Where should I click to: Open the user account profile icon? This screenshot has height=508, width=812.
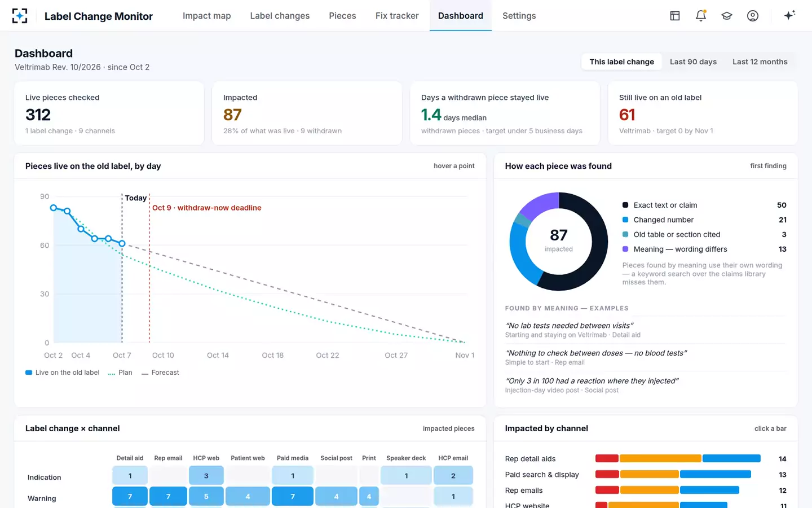click(x=753, y=16)
